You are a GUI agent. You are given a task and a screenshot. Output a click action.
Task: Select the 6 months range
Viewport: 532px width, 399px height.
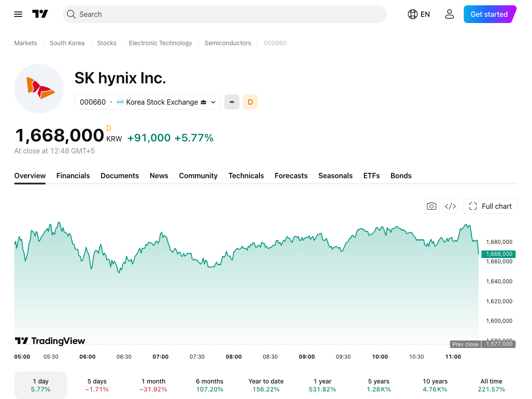coord(210,385)
